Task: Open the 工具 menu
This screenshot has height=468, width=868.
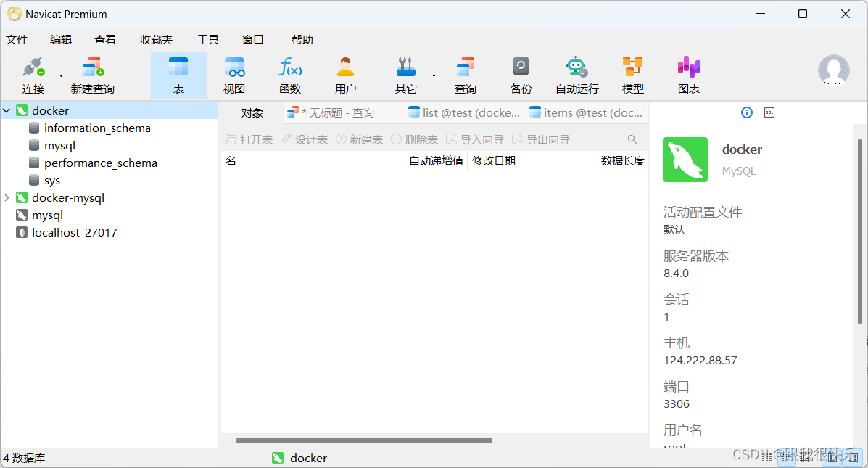Action: (x=208, y=40)
